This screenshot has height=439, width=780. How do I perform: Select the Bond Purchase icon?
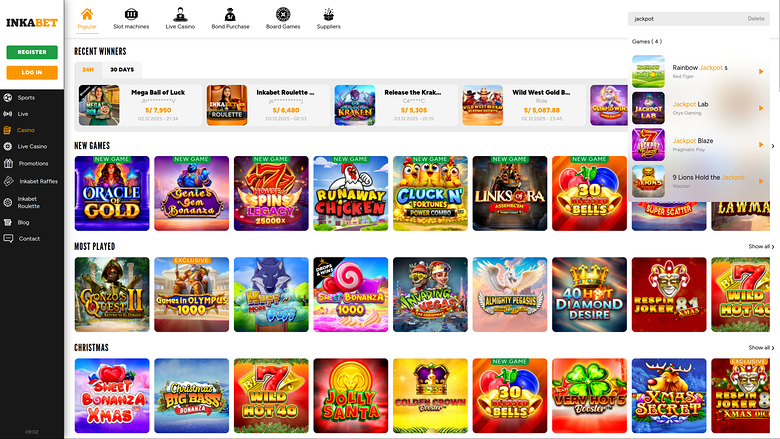pos(230,14)
